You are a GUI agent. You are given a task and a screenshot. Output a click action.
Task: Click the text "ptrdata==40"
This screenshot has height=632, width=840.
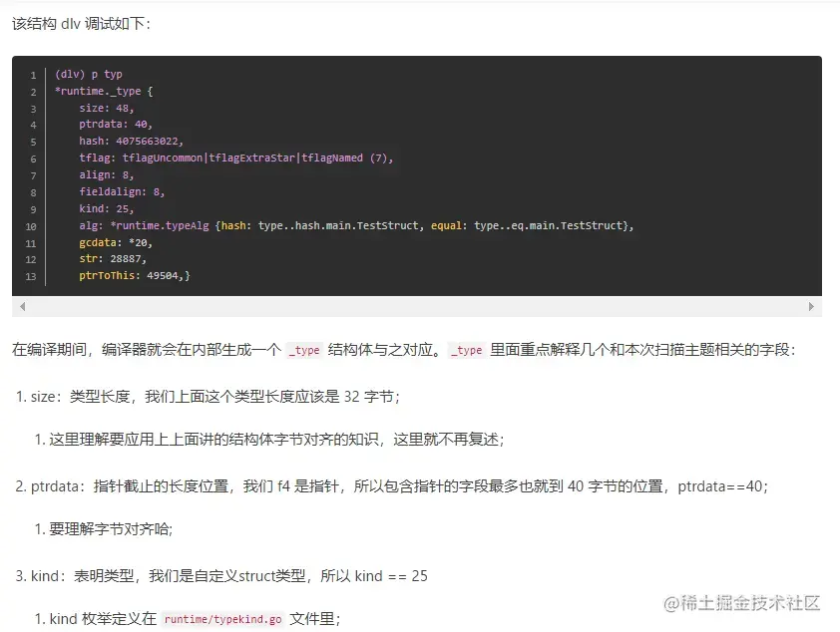(x=721, y=486)
